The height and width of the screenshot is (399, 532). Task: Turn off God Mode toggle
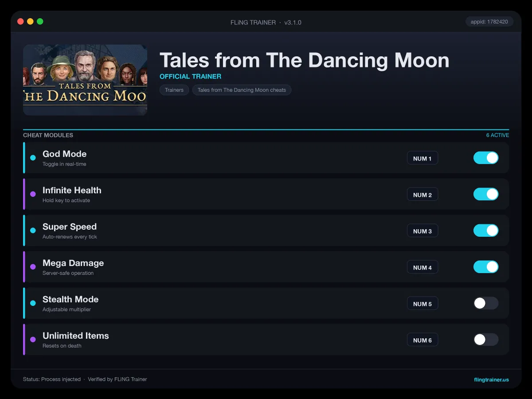click(486, 158)
